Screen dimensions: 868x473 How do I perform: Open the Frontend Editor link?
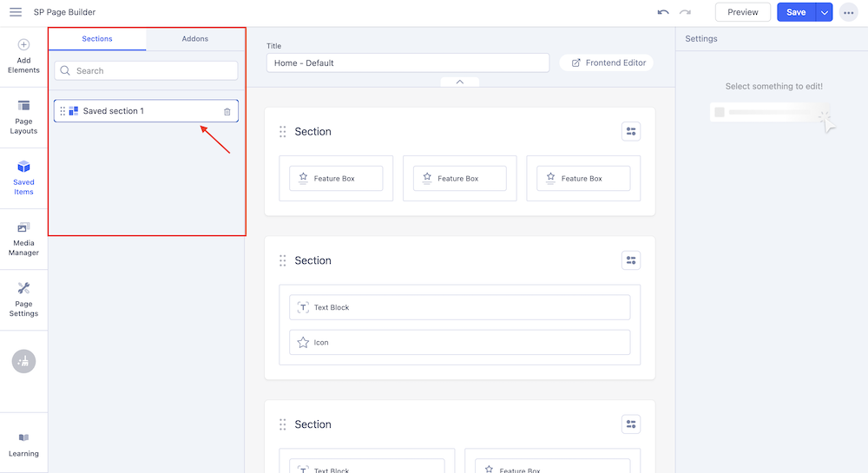point(608,62)
